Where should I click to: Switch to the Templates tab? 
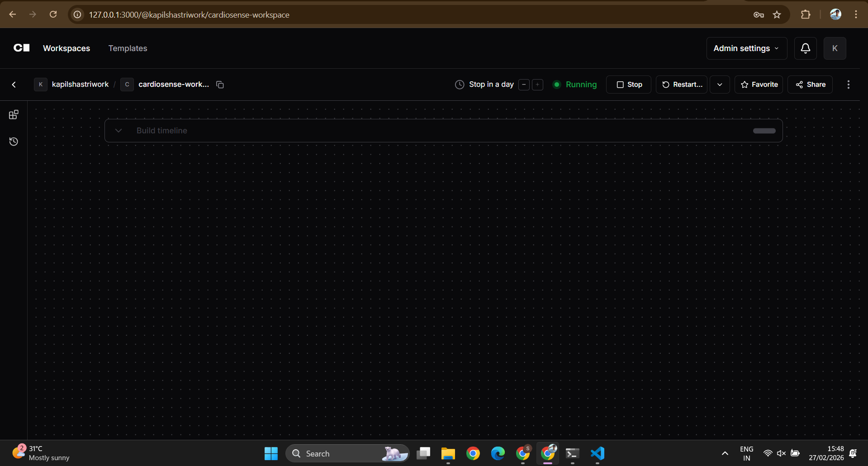128,48
